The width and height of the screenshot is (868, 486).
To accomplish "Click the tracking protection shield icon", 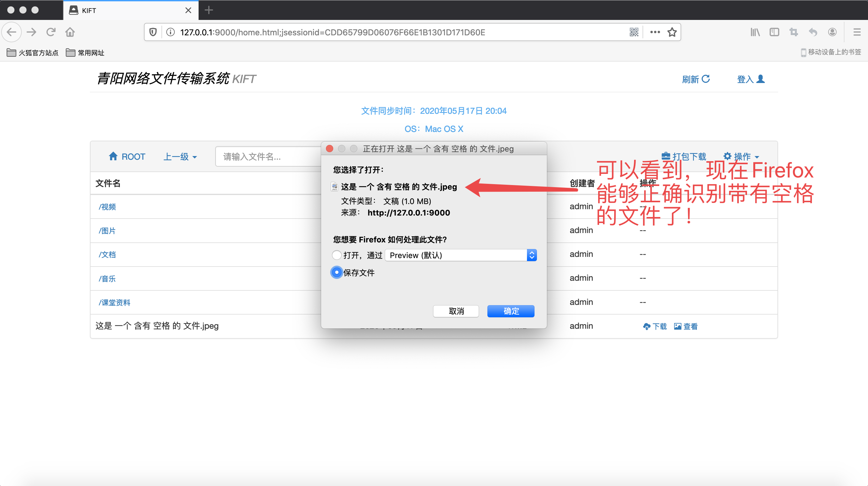I will coord(153,32).
